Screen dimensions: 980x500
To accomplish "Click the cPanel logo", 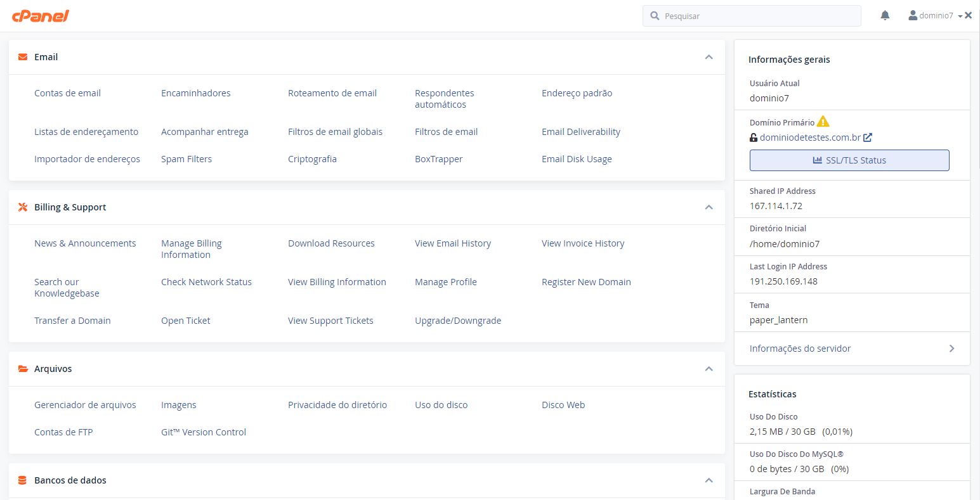I will click(x=40, y=15).
